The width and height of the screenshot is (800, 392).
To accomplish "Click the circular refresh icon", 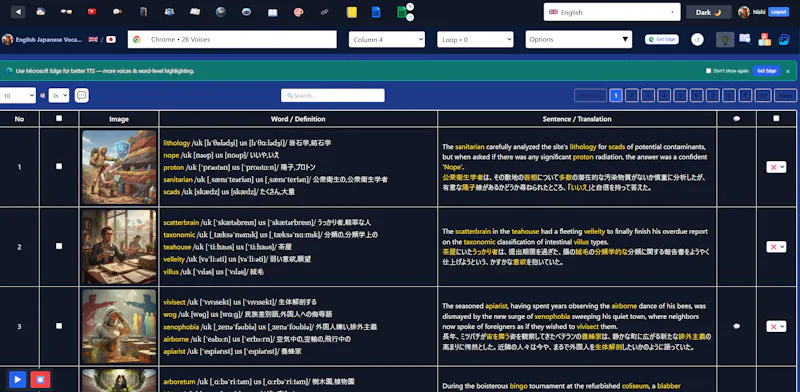I will 697,39.
